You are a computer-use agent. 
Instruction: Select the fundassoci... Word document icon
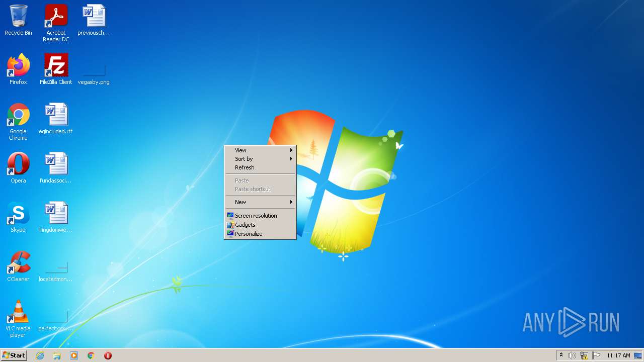(56, 168)
